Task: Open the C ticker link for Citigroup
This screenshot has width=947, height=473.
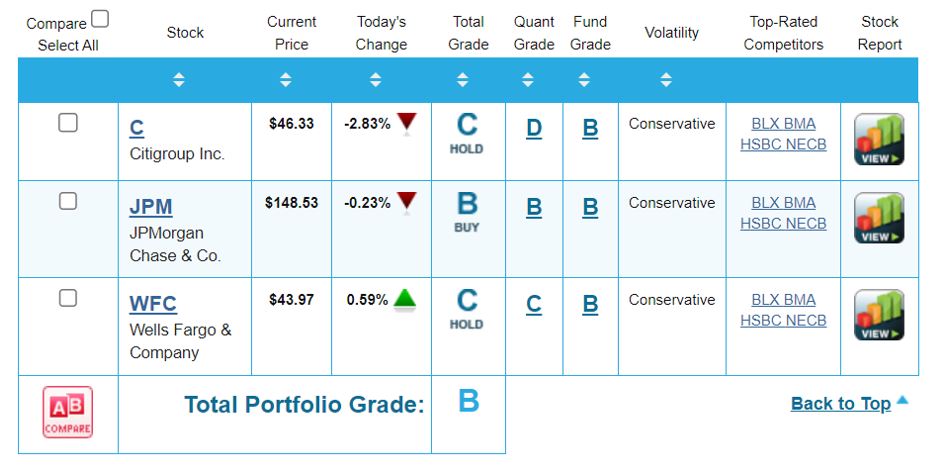Action: coord(137,128)
